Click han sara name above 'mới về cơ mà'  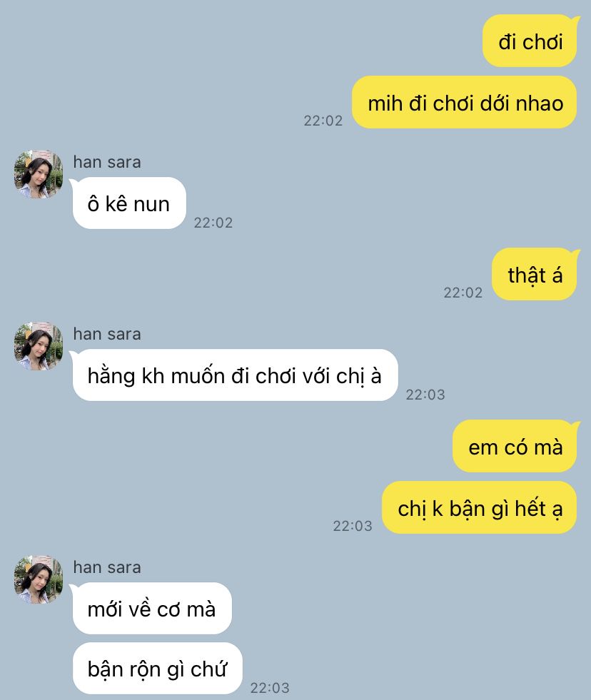107,567
